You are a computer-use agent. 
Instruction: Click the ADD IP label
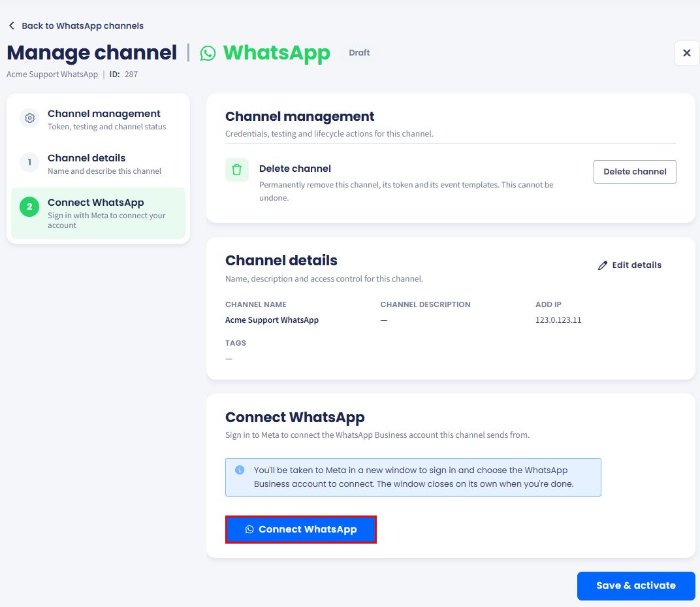pyautogui.click(x=549, y=304)
